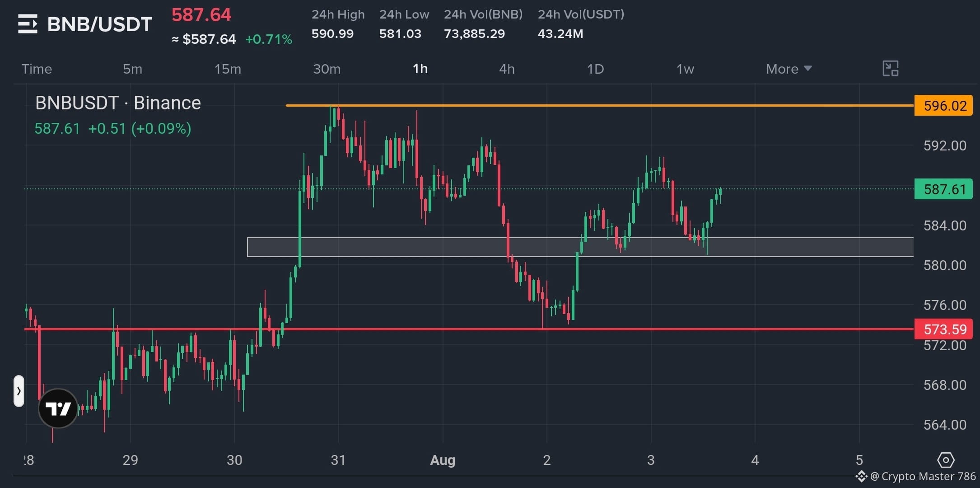The height and width of the screenshot is (488, 980).
Task: Select the 1D timeframe
Action: 595,69
